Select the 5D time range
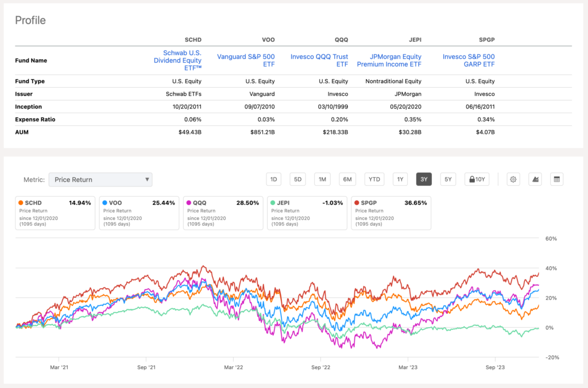The image size is (588, 388). click(x=298, y=180)
